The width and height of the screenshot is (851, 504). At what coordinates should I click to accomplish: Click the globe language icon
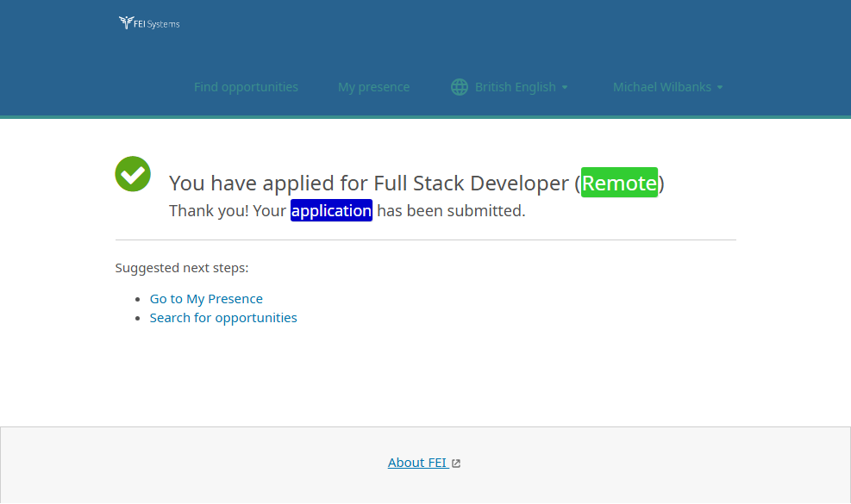click(460, 87)
